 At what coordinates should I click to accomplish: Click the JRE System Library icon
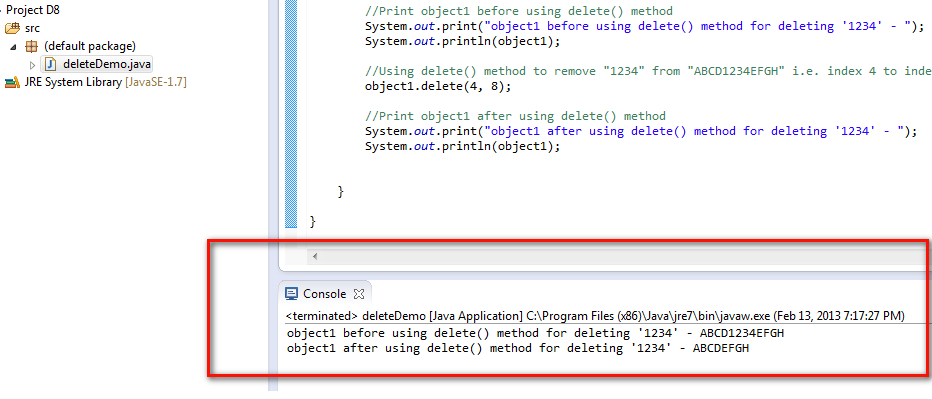(x=12, y=83)
